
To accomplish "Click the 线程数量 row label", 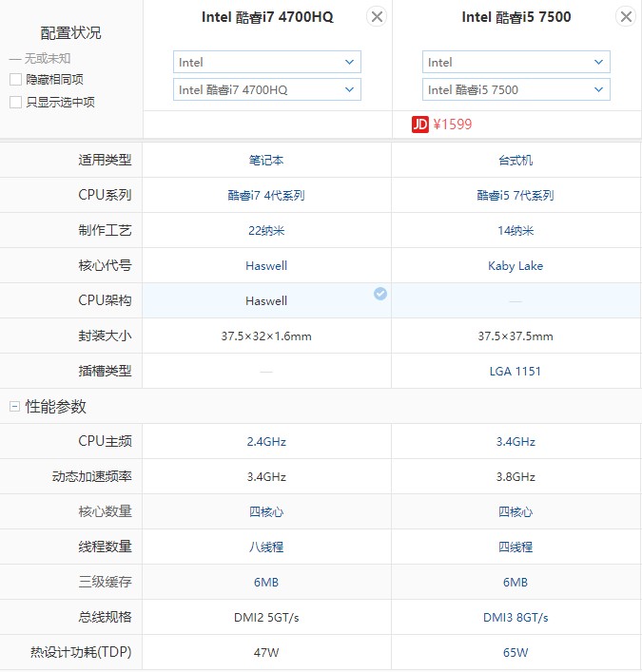I will pyautogui.click(x=105, y=547).
